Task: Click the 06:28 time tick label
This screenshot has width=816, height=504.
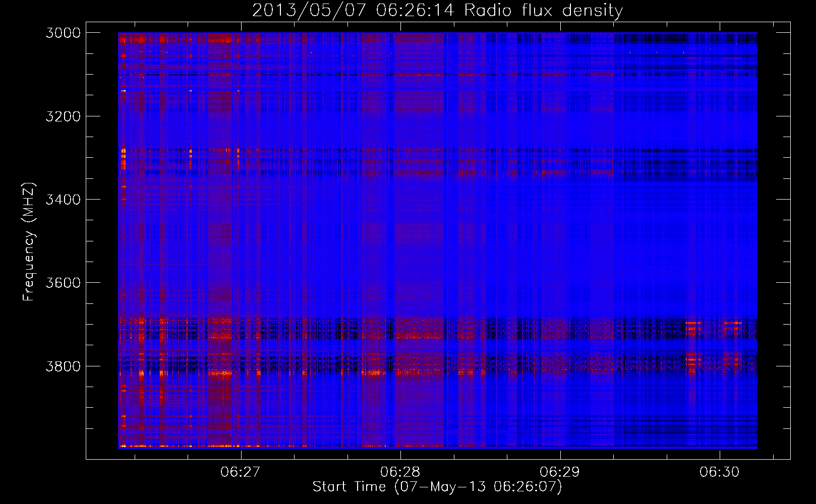Action: tap(400, 472)
